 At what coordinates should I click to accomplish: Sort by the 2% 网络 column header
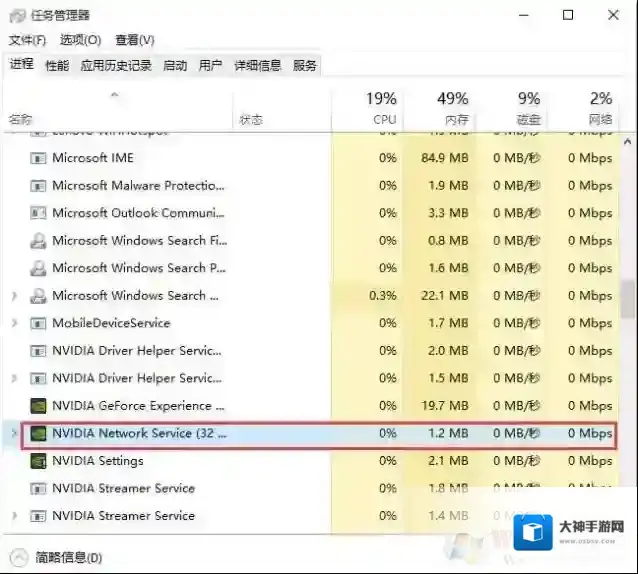583,110
